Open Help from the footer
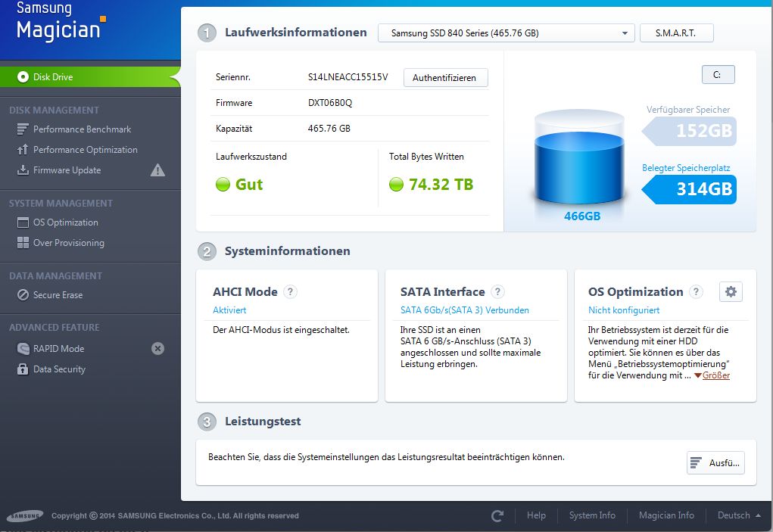 tap(536, 515)
